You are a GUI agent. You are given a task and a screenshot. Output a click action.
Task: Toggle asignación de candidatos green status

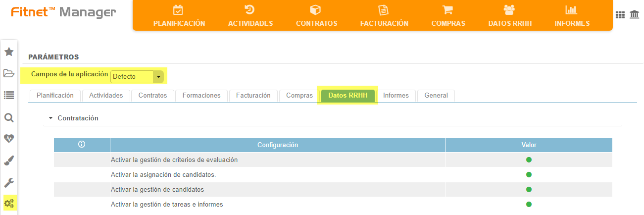pos(529,175)
